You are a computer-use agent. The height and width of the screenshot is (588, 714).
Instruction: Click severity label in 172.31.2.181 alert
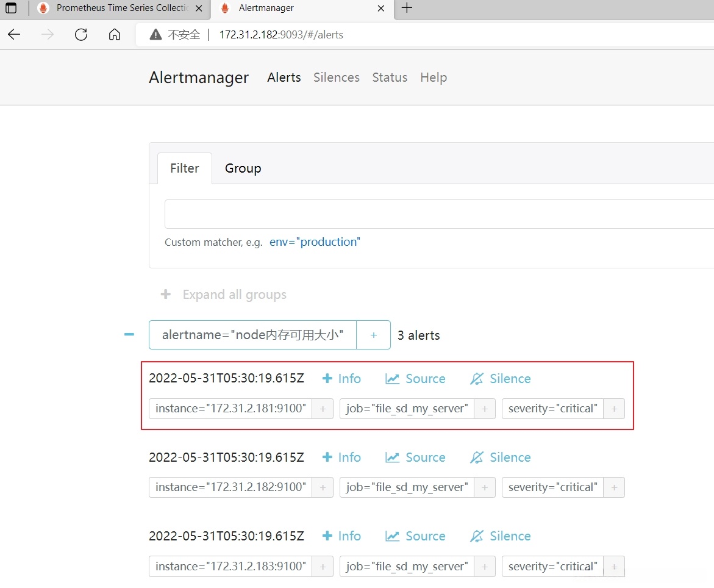pyautogui.click(x=553, y=409)
